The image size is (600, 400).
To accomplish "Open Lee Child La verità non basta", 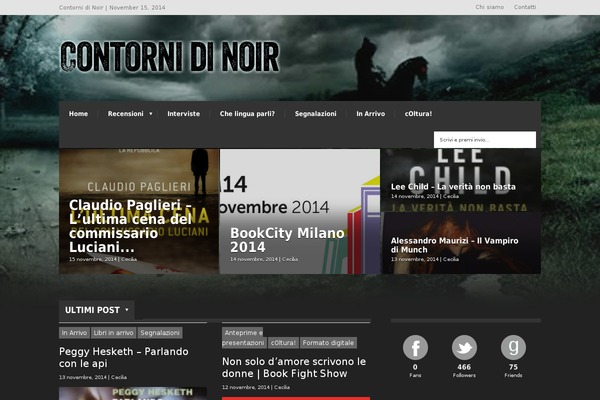I will pyautogui.click(x=453, y=187).
